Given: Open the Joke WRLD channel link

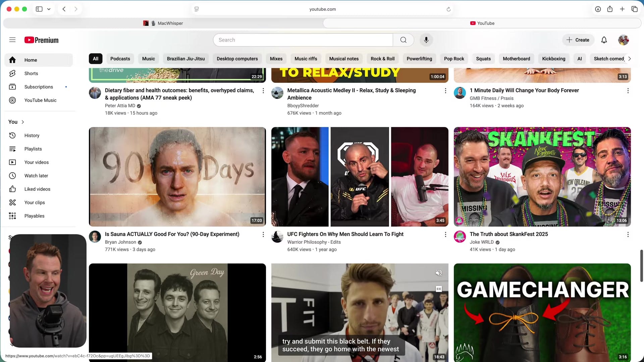Looking at the screenshot, I should 482,242.
